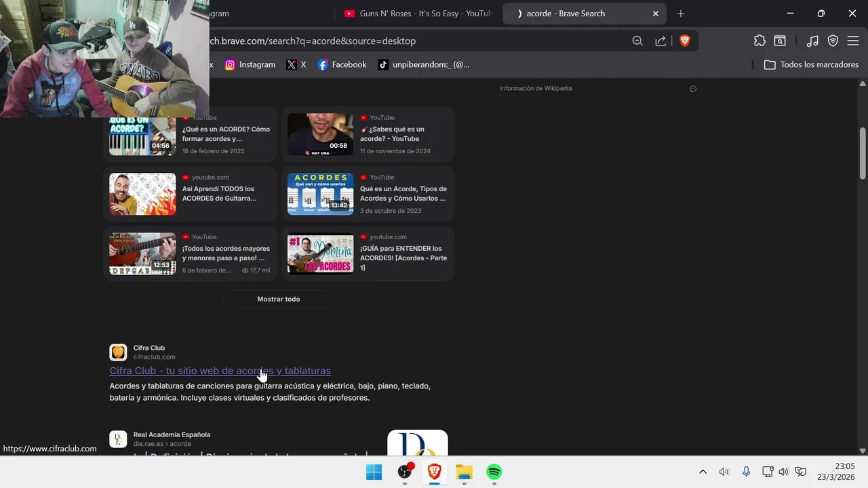Viewport: 868px width, 488px height.
Task: Click the cifraclub.com domain text
Action: pos(155,357)
